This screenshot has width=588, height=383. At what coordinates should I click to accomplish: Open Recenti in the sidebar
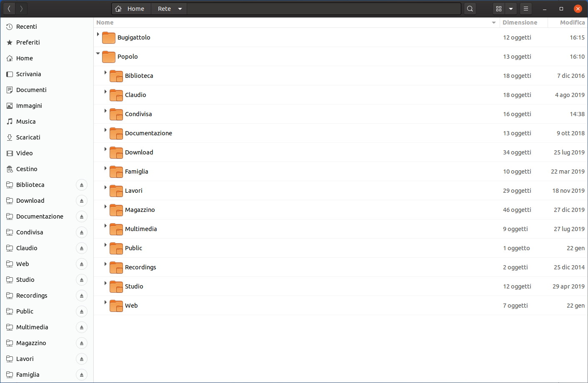[x=27, y=27]
